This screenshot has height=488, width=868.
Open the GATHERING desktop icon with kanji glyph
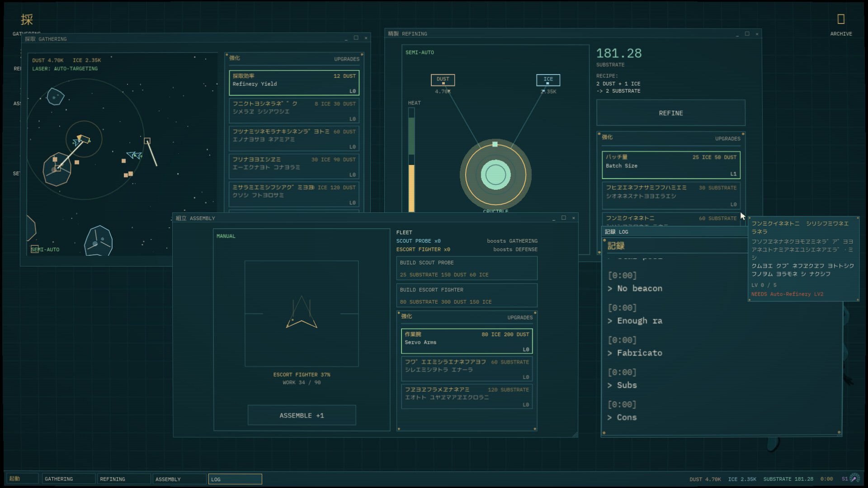tap(27, 20)
